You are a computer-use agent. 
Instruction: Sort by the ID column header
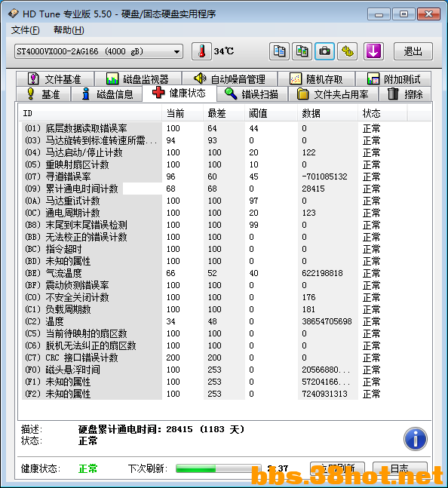pyautogui.click(x=91, y=113)
